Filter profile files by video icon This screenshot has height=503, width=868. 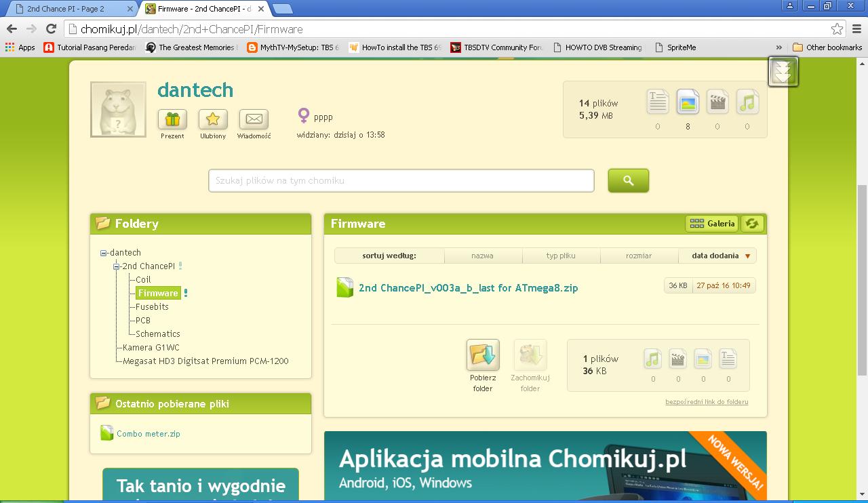pyautogui.click(x=717, y=102)
